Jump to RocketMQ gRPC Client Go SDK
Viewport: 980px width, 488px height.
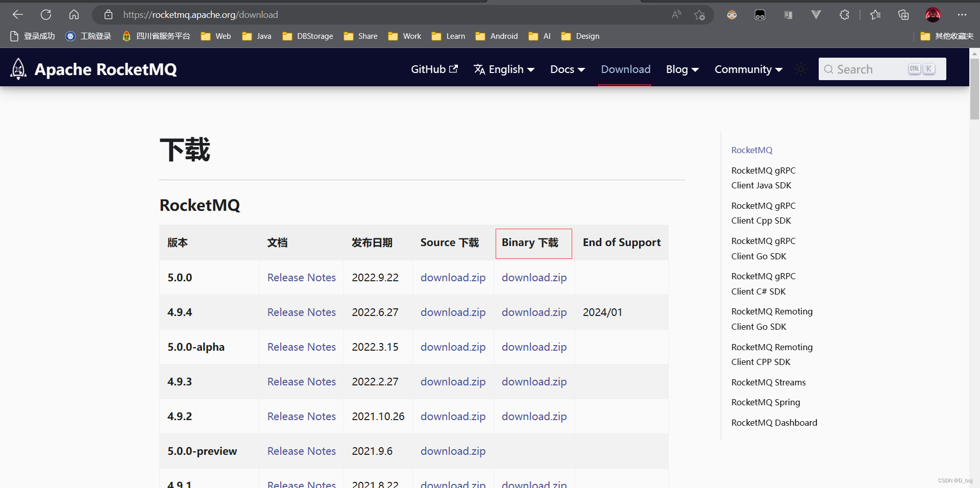click(x=763, y=249)
